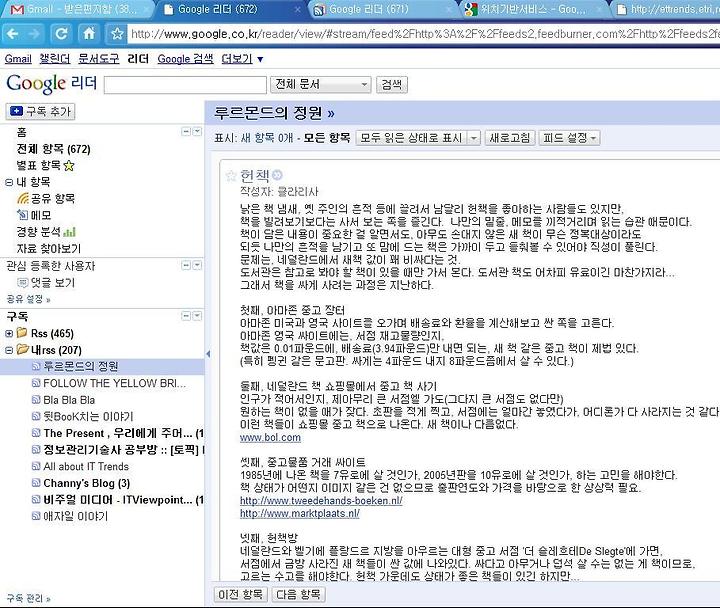Open 캘린더 link in top bar

[55, 59]
